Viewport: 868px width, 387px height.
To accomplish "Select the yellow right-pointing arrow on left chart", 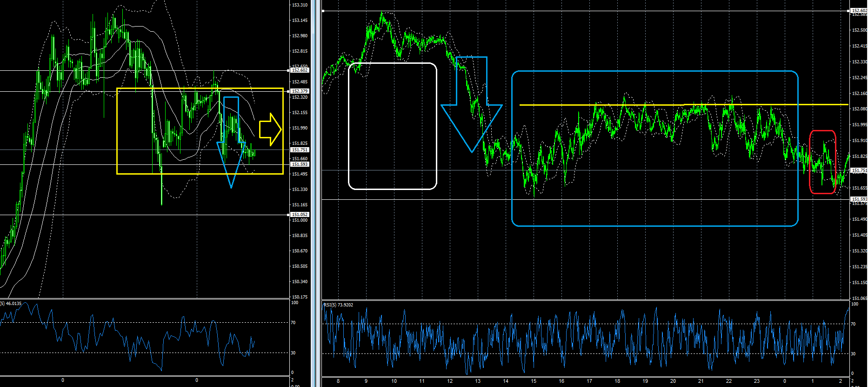I will tap(270, 129).
